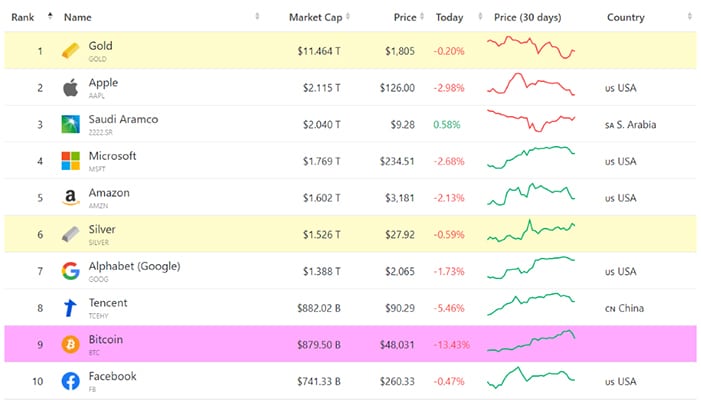This screenshot has height=400, width=701.
Task: Click the Price column header text
Action: [405, 17]
